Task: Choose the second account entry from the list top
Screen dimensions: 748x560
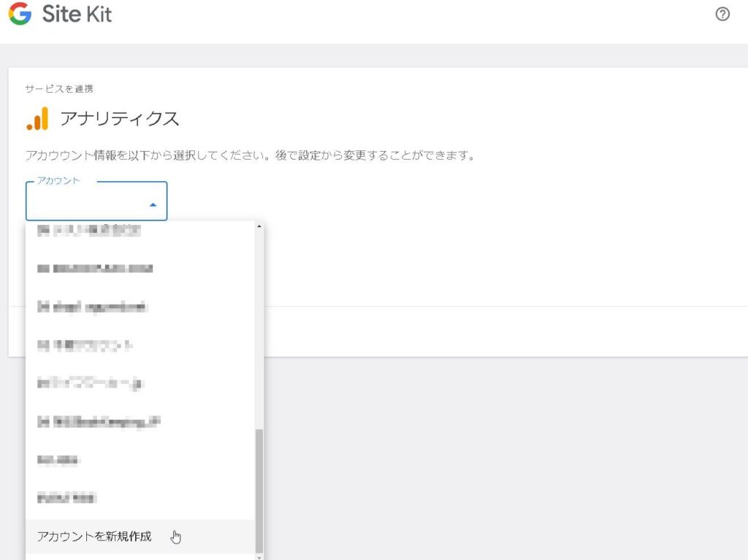Action: tap(95, 269)
